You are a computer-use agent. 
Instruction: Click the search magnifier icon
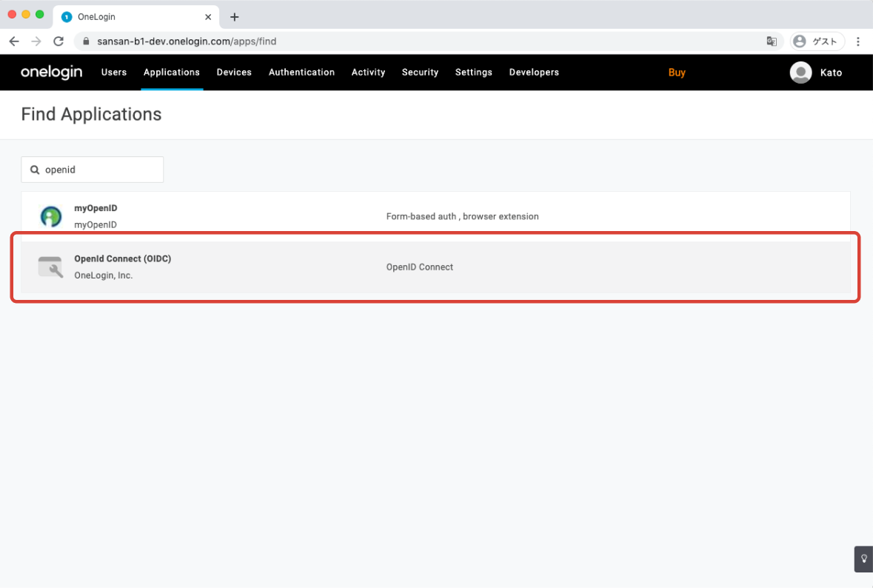(x=35, y=170)
